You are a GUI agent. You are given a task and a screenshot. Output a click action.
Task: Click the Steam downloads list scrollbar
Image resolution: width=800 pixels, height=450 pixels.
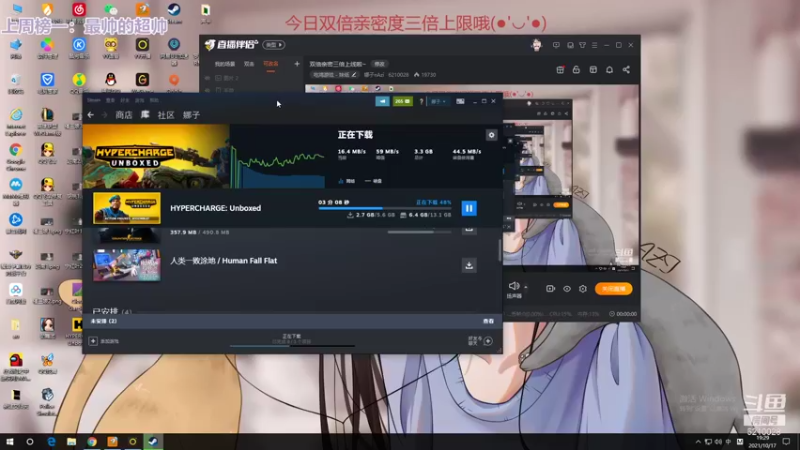click(499, 250)
